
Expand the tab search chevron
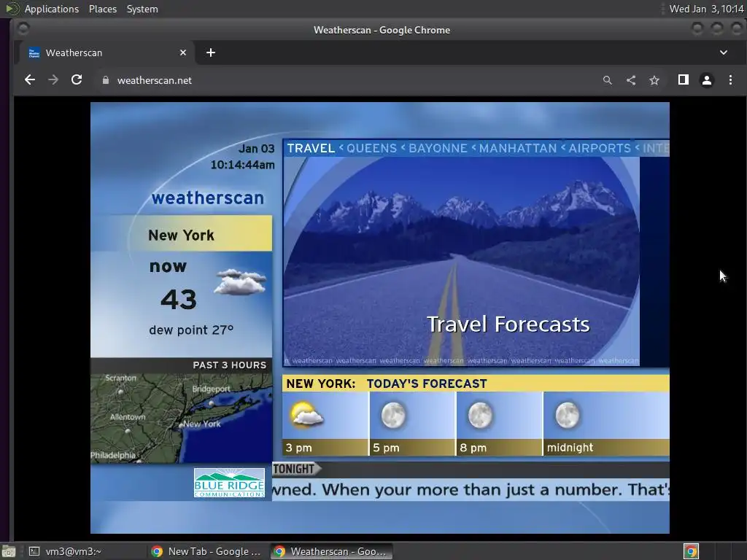click(x=723, y=52)
